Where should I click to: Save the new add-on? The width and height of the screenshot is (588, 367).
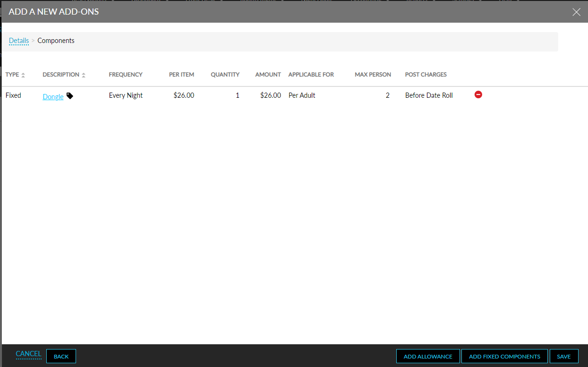[564, 356]
